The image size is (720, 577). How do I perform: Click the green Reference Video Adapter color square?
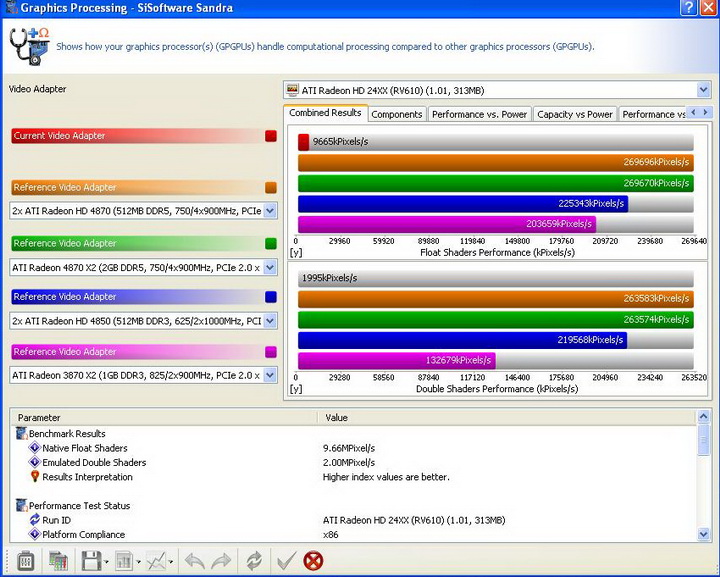coord(271,243)
